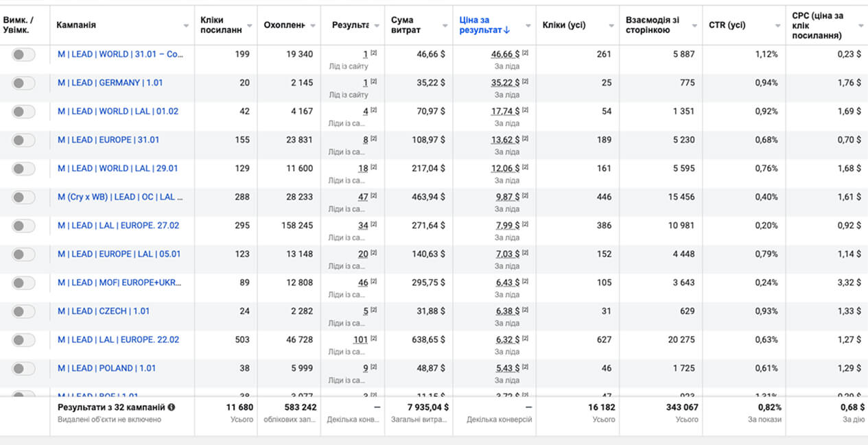This screenshot has width=868, height=445.
Task: Open the CTR (усі) column dropdown
Action: coord(777,25)
